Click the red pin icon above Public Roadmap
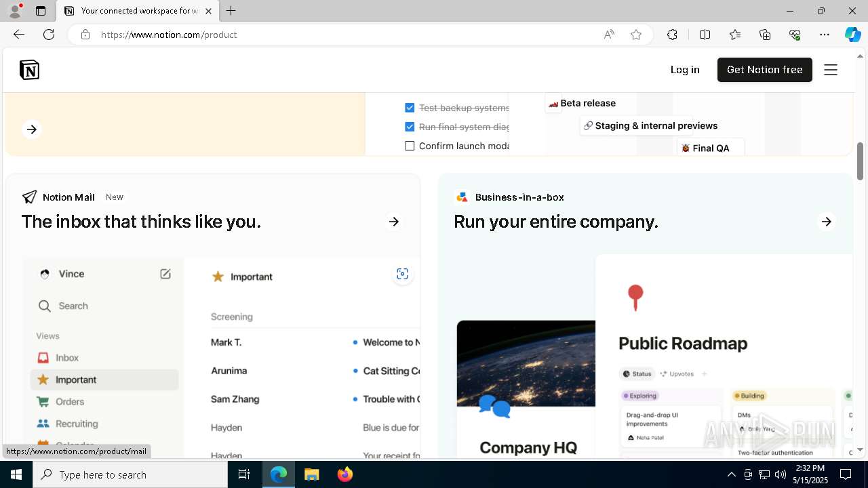Screen dimensions: 868x488 click(x=635, y=298)
